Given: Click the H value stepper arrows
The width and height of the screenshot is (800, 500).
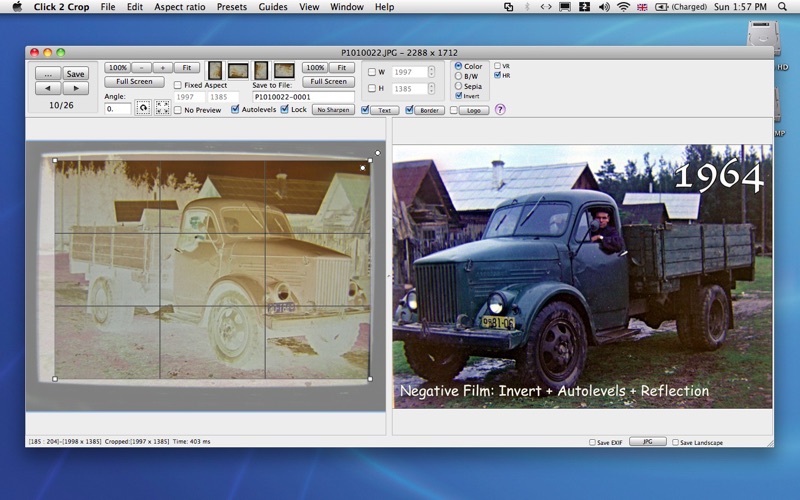Looking at the screenshot, I should pos(431,88).
